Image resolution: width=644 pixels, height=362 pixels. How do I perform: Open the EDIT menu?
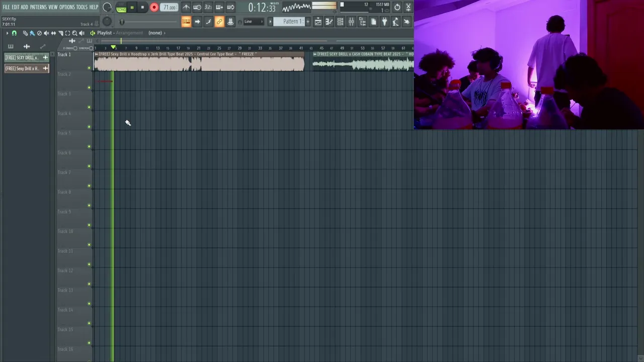16,7
